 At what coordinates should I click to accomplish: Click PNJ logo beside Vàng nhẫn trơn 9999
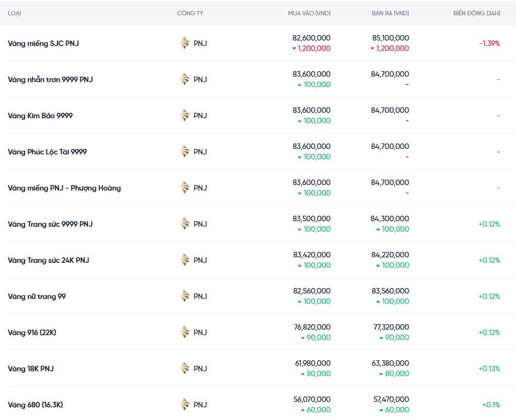(185, 79)
